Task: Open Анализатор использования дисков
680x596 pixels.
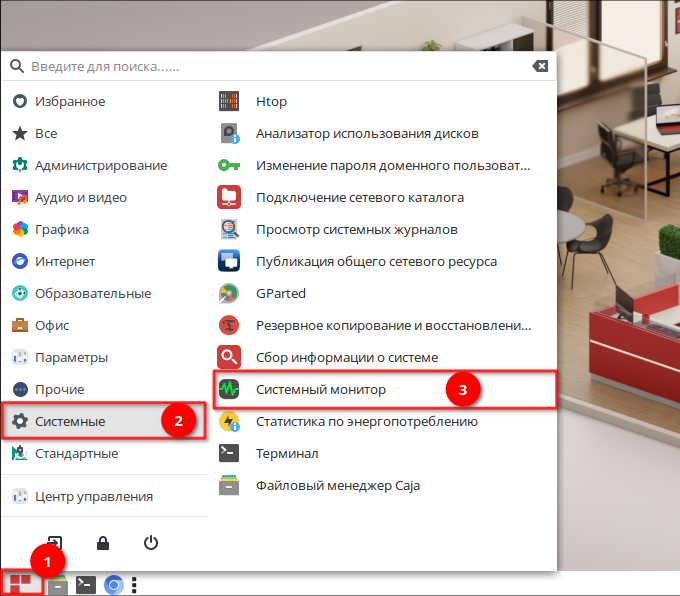Action: tap(366, 133)
